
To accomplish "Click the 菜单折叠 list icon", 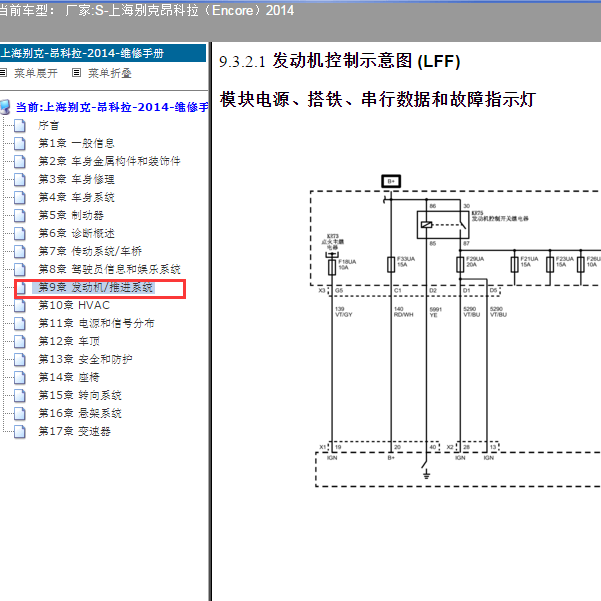I will (77, 72).
